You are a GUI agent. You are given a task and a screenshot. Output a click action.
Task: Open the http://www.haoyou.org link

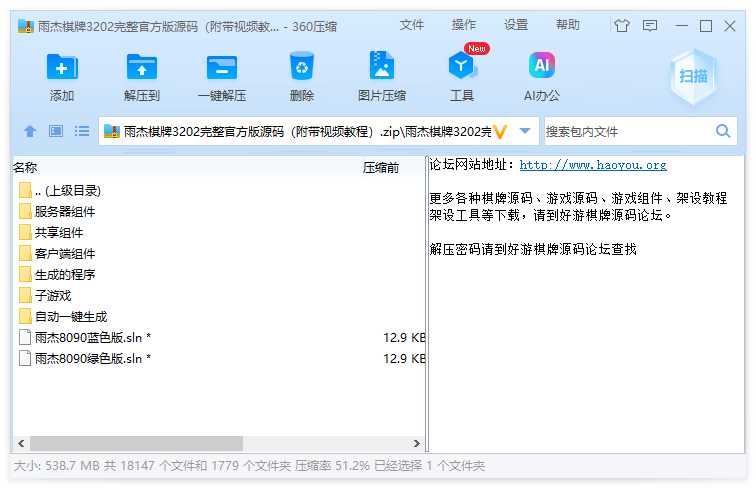(593, 165)
